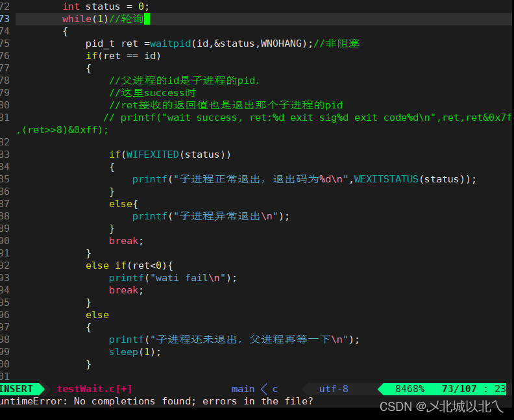The height and width of the screenshot is (420, 514).
Task: Click the WIFEXITED macro
Action: coord(153,154)
